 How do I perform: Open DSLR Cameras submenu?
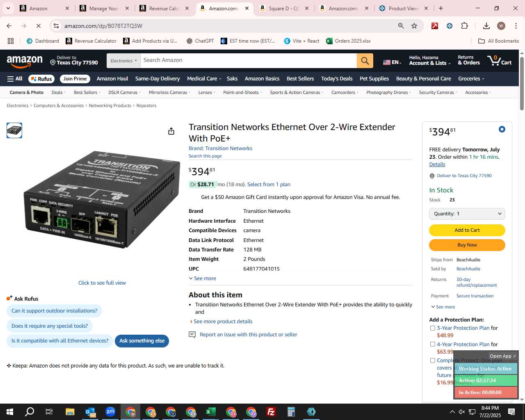[x=124, y=92]
